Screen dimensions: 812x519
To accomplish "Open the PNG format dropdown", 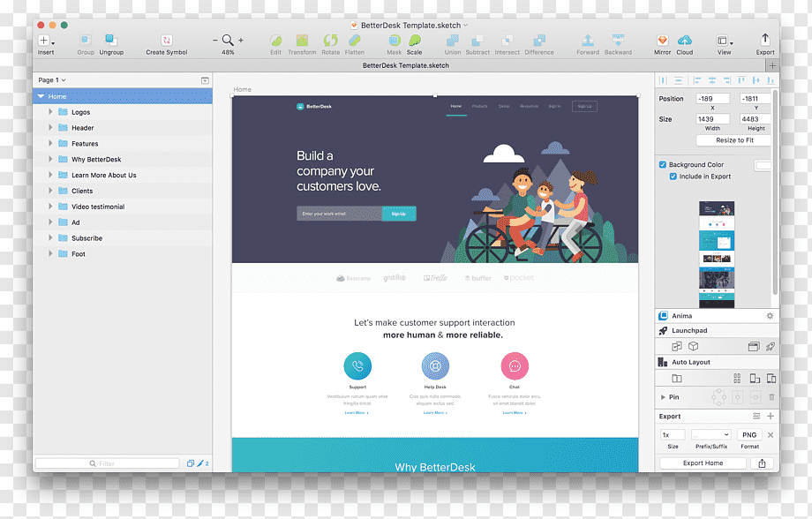I will coord(748,435).
